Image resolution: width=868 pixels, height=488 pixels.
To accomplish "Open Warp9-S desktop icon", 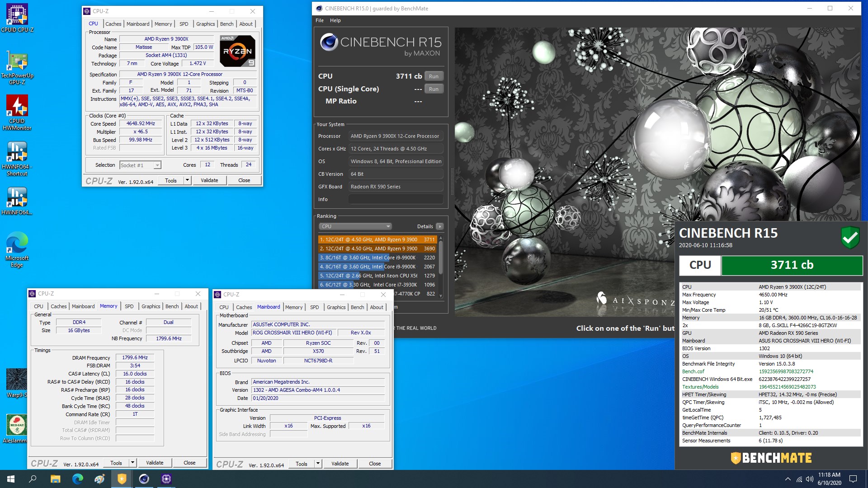I will point(17,383).
